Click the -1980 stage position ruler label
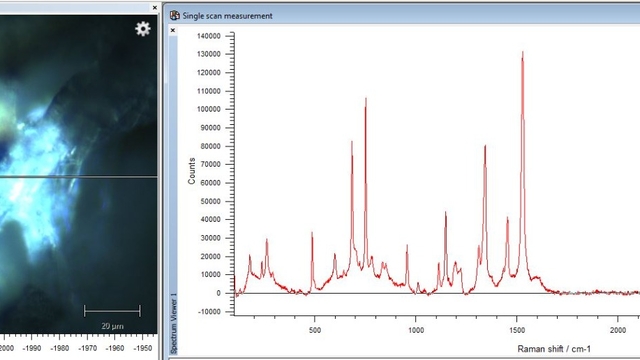 pyautogui.click(x=60, y=348)
